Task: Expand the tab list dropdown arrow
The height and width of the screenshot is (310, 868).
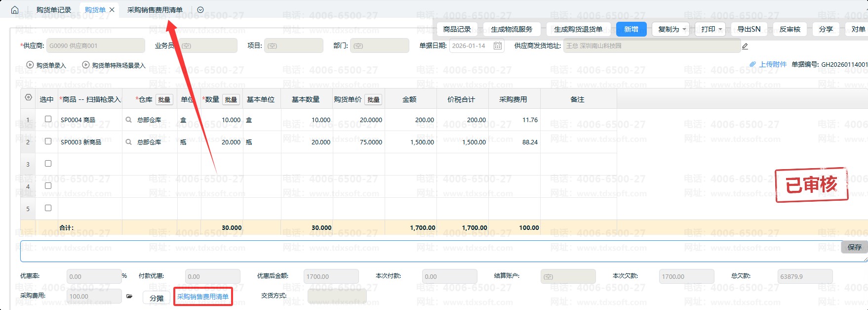Action: click(x=200, y=10)
